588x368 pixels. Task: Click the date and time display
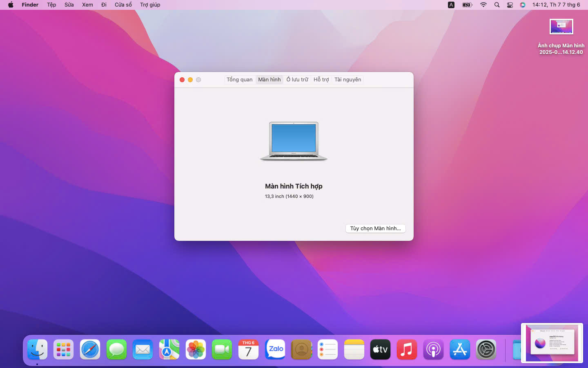coord(556,5)
